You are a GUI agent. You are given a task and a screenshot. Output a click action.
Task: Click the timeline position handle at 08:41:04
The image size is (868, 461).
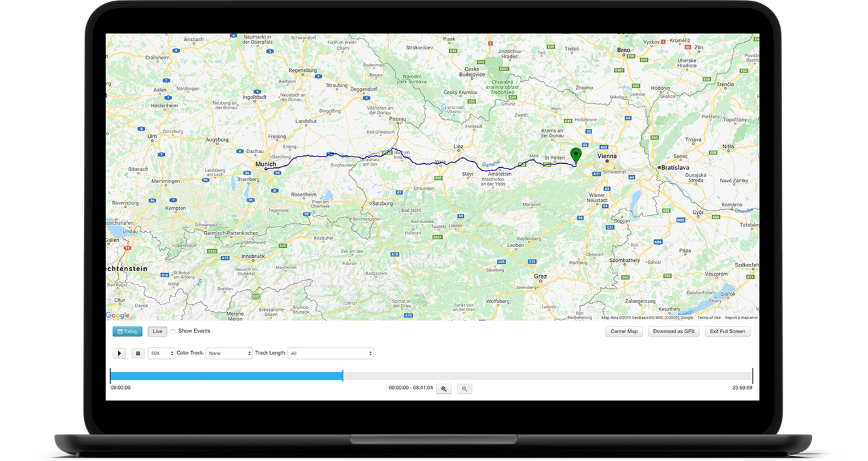coord(343,376)
